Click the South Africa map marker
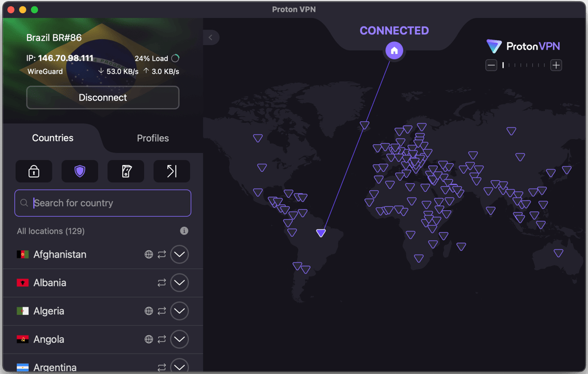 point(419,258)
